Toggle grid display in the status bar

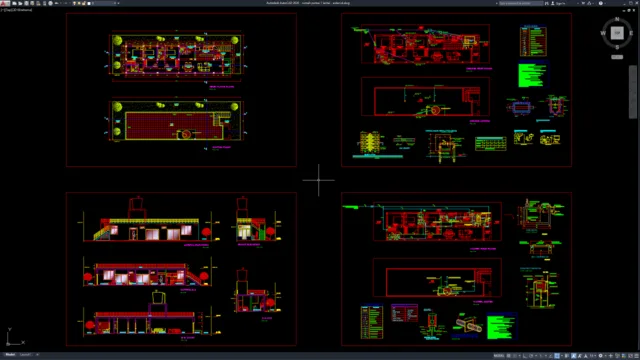pos(509,356)
